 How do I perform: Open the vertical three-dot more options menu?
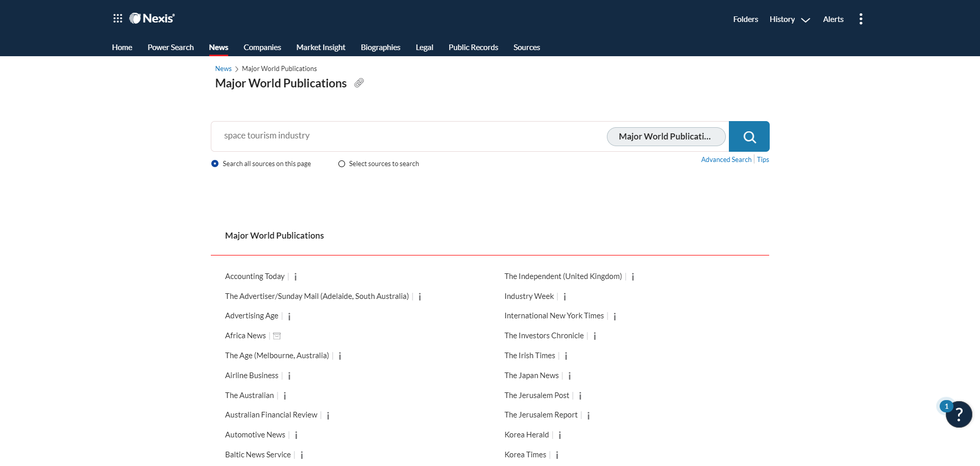[861, 19]
